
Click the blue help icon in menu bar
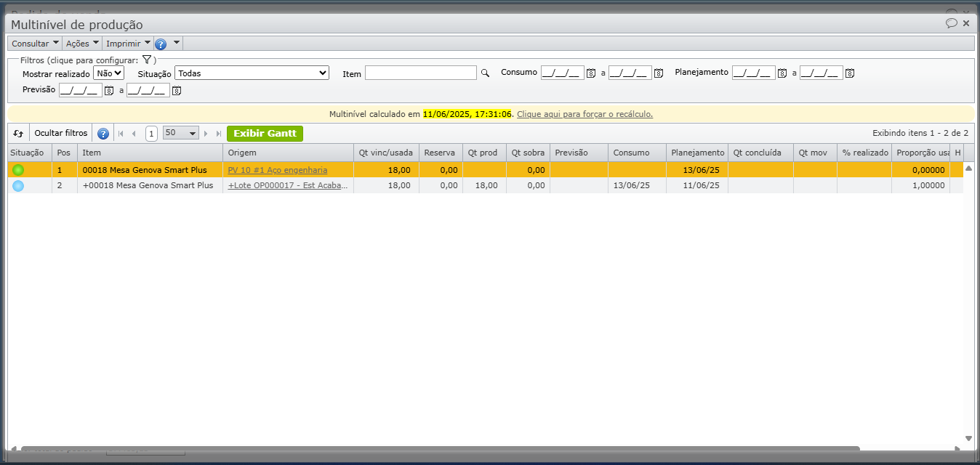[x=161, y=44]
